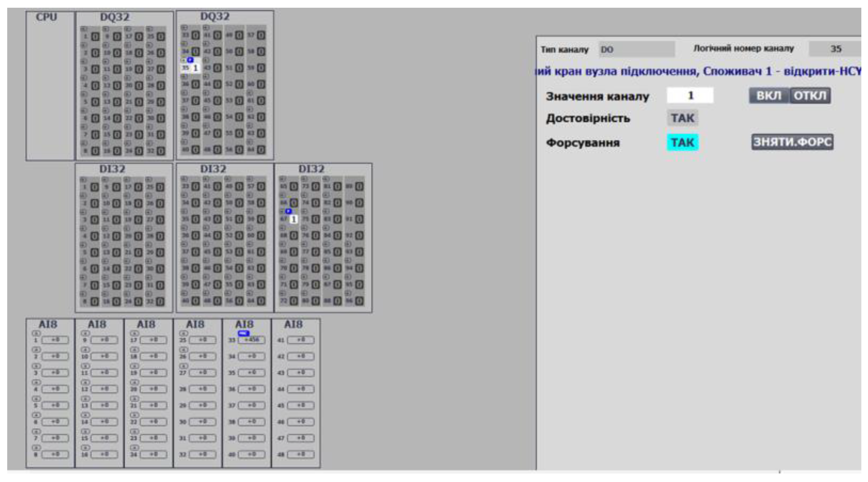Image resolution: width=868 pixels, height=482 pixels.
Task: Select channel 1 indicator in first DQ32 module
Action: tap(95, 36)
